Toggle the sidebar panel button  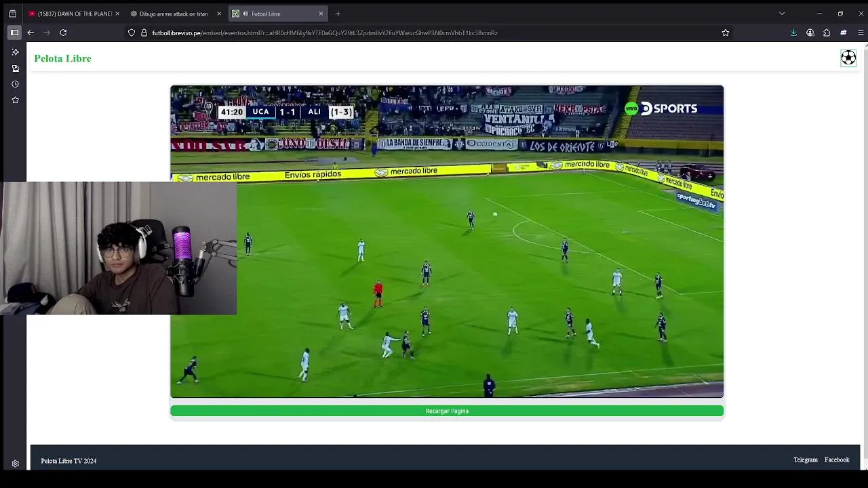click(14, 33)
